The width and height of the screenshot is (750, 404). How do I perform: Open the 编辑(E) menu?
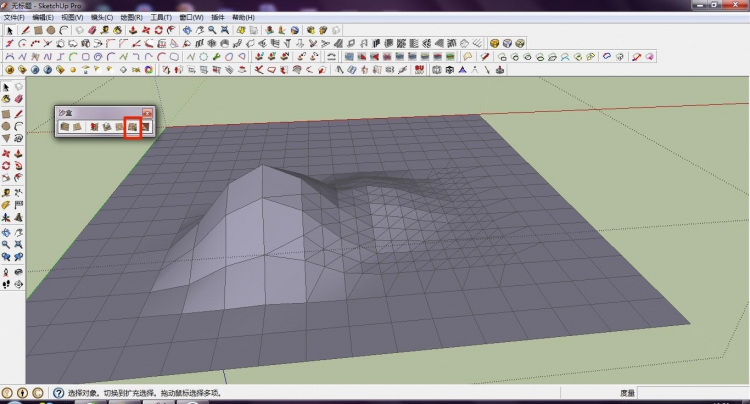tap(43, 18)
